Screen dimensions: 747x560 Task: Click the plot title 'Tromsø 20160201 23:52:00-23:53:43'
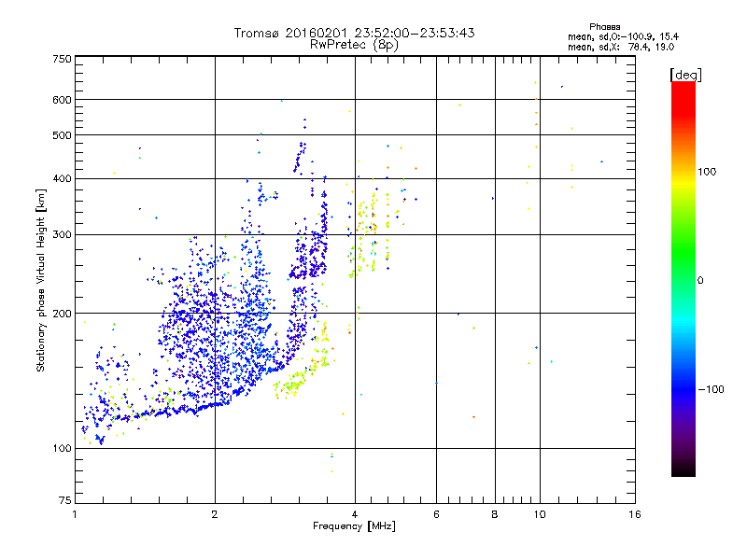pyautogui.click(x=354, y=33)
